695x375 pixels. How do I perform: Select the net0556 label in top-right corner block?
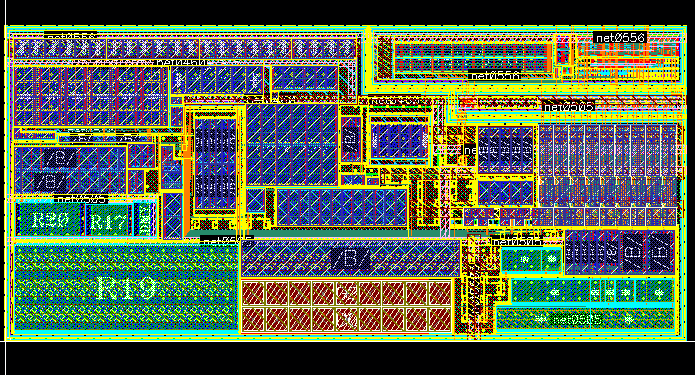click(620, 38)
